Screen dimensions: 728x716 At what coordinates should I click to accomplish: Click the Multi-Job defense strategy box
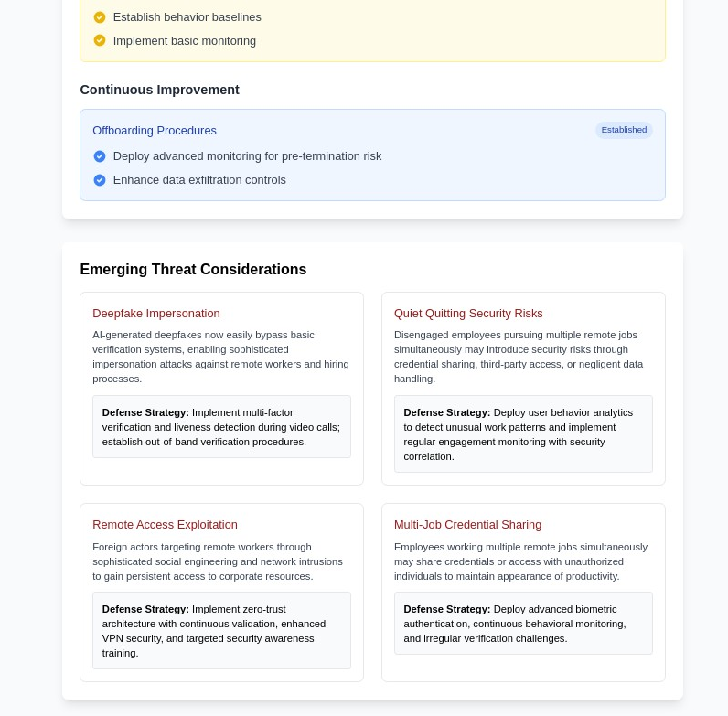[523, 624]
